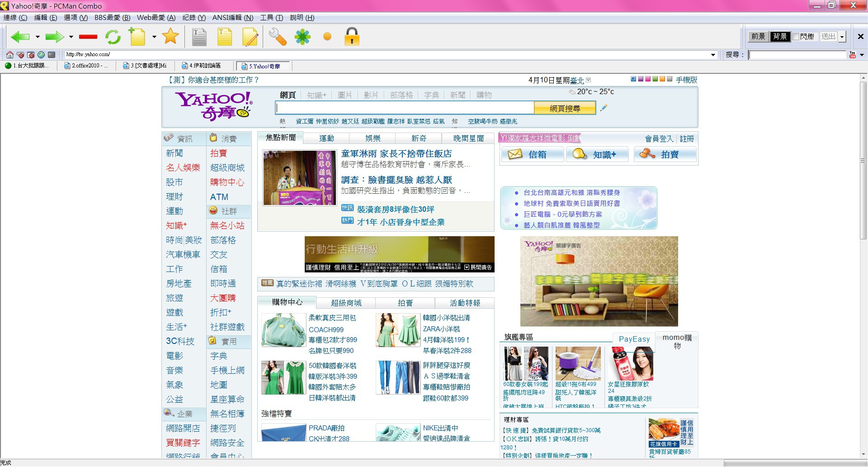
Task: Open the 名人娛樂 sidebar link
Action: 183,167
